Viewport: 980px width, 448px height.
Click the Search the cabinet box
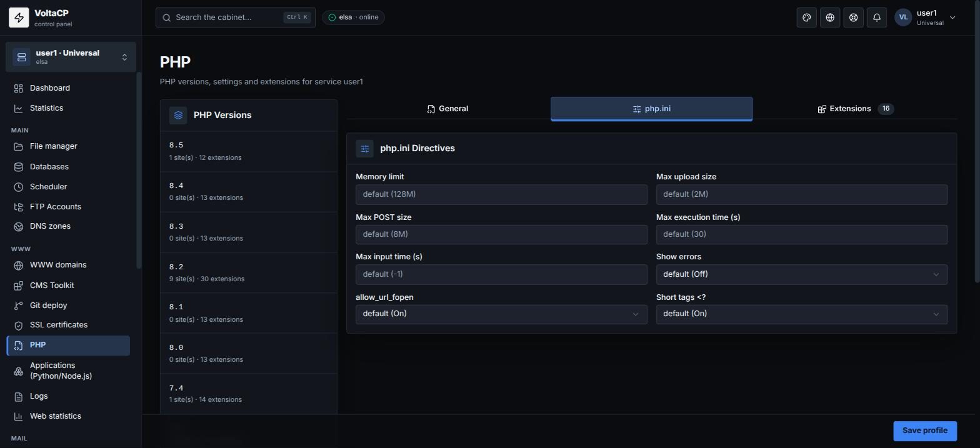pyautogui.click(x=236, y=17)
